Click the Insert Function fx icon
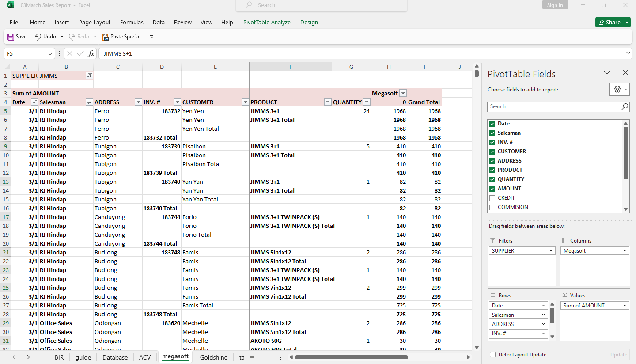The height and width of the screenshot is (364, 636). click(x=91, y=53)
